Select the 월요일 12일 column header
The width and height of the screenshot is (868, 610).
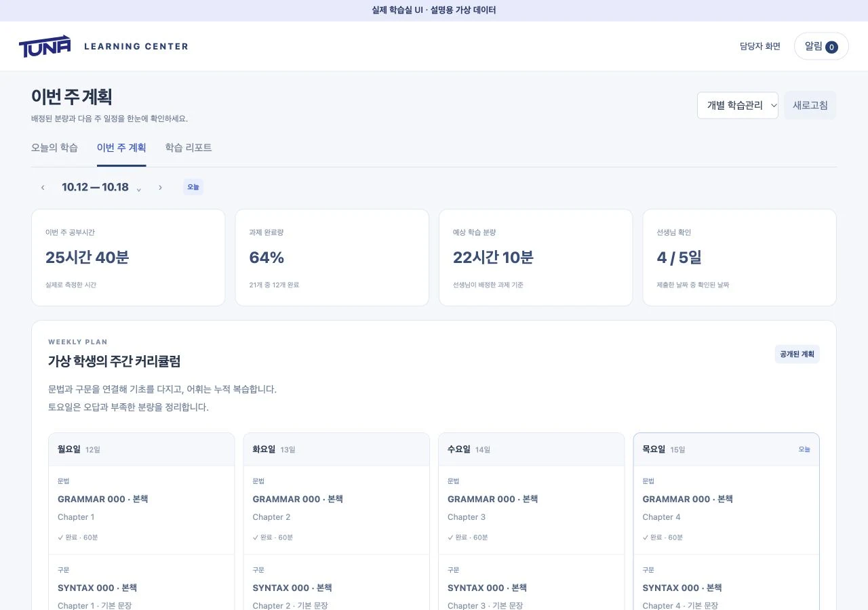point(141,449)
